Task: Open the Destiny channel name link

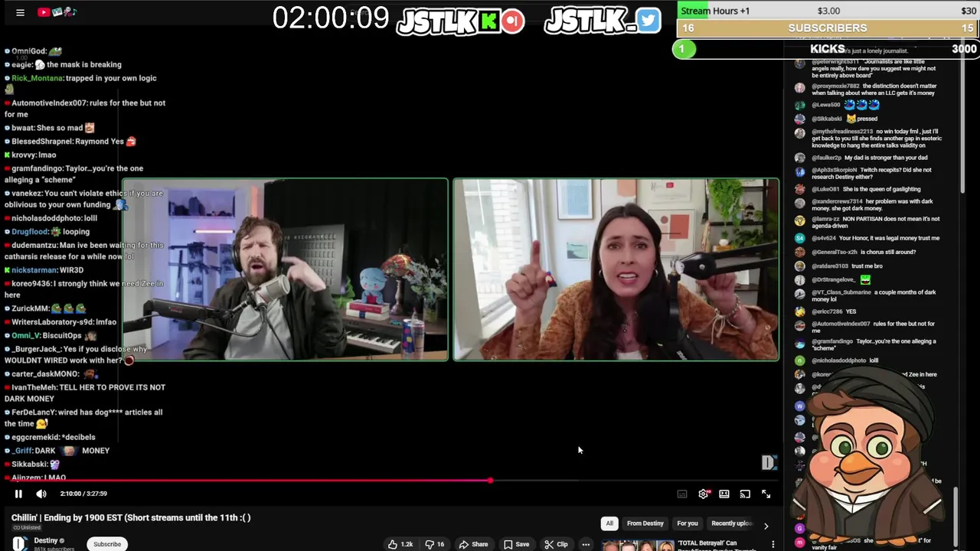Action: tap(46, 541)
